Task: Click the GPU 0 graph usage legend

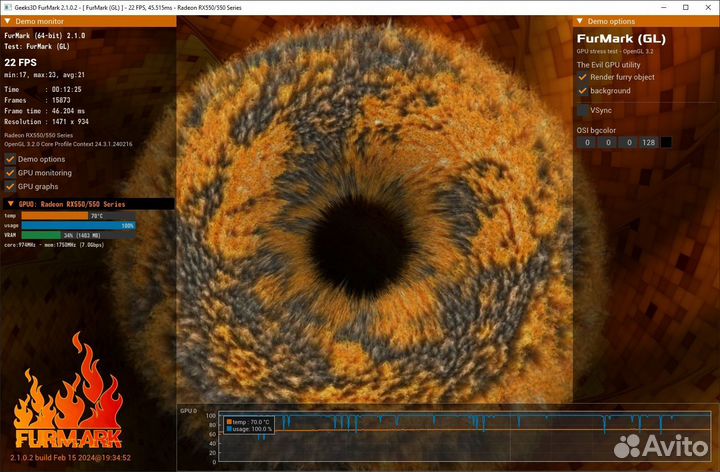Action: click(249, 429)
